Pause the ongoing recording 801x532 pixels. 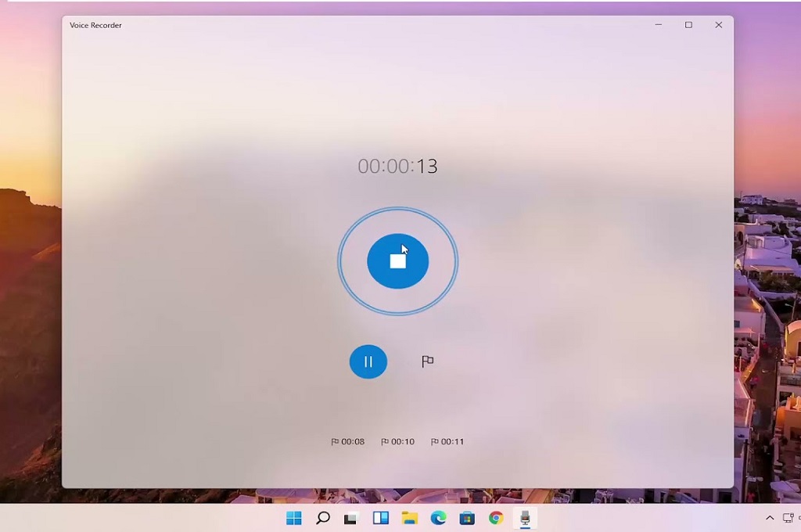(x=368, y=361)
